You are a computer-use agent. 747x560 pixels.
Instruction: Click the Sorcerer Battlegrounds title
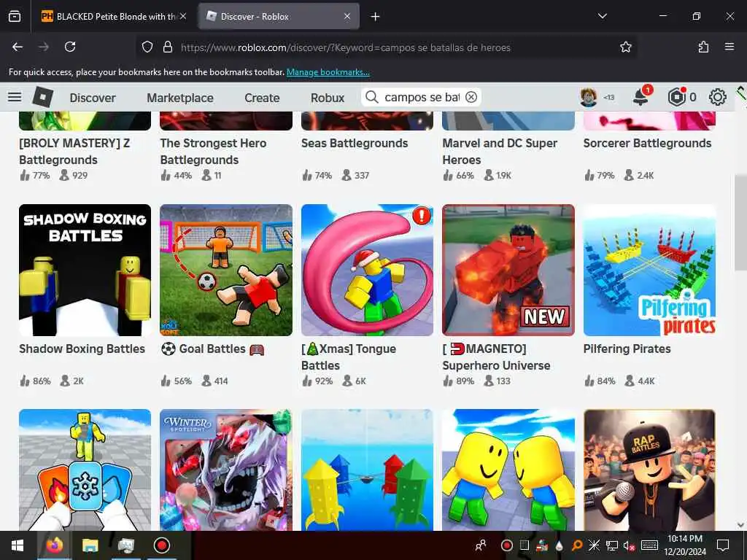point(648,144)
